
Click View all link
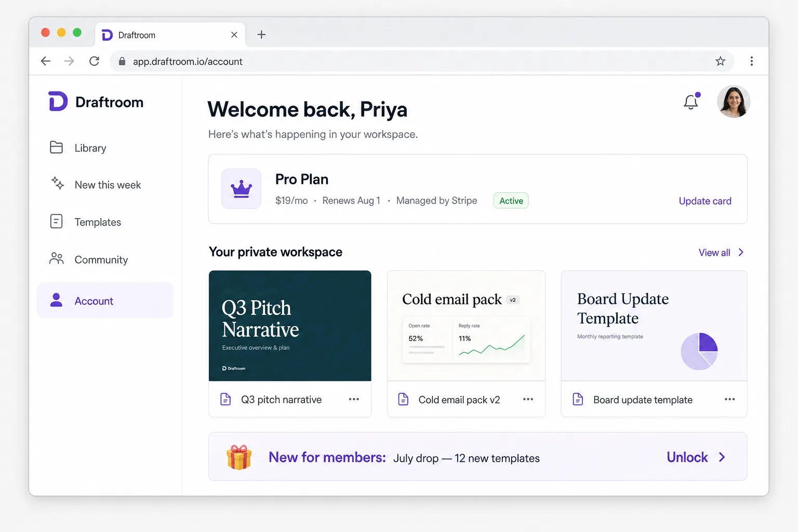(x=714, y=252)
